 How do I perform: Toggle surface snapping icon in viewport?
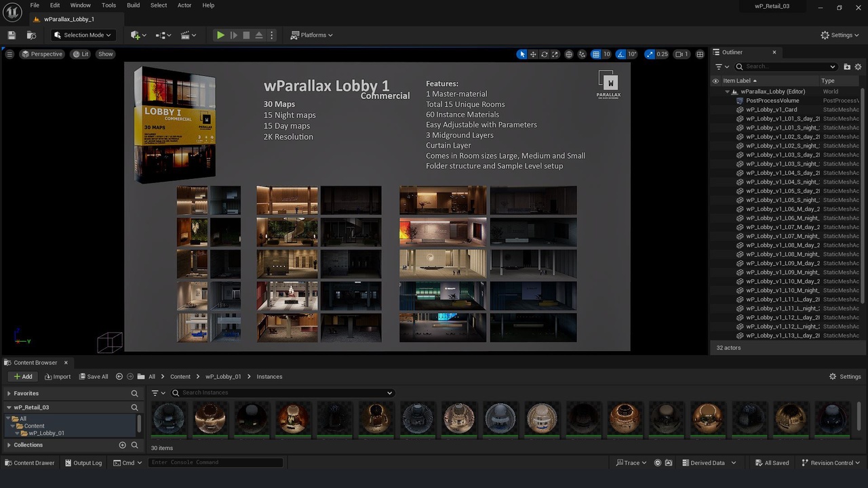pyautogui.click(x=583, y=54)
